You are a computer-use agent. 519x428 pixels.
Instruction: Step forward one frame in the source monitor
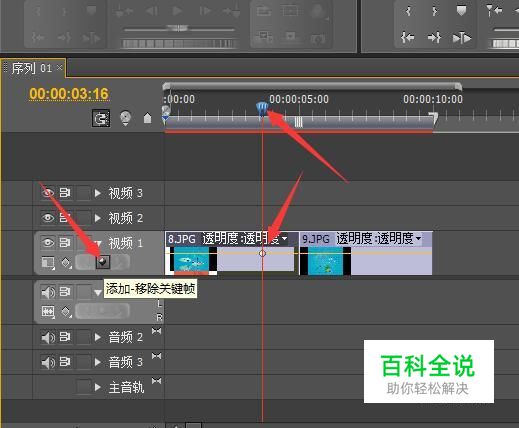click(204, 11)
